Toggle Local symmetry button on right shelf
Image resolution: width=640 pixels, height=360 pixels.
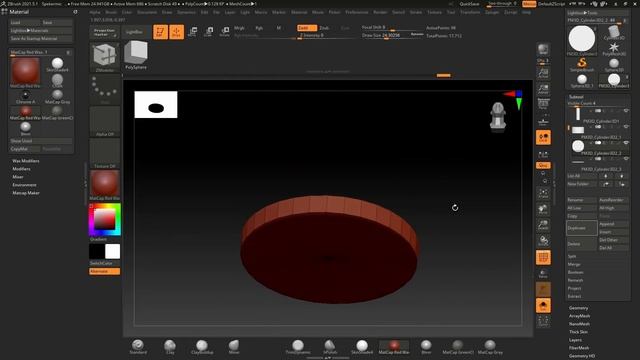point(543,138)
